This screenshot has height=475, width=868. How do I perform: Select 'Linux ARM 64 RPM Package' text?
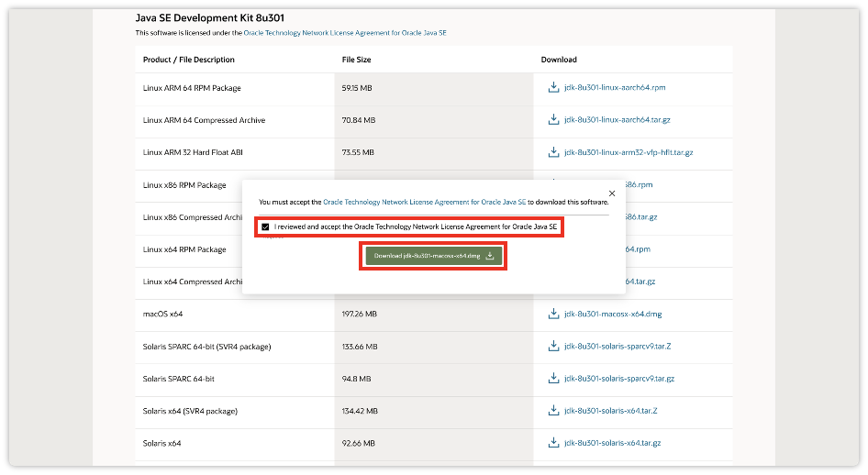coord(192,88)
